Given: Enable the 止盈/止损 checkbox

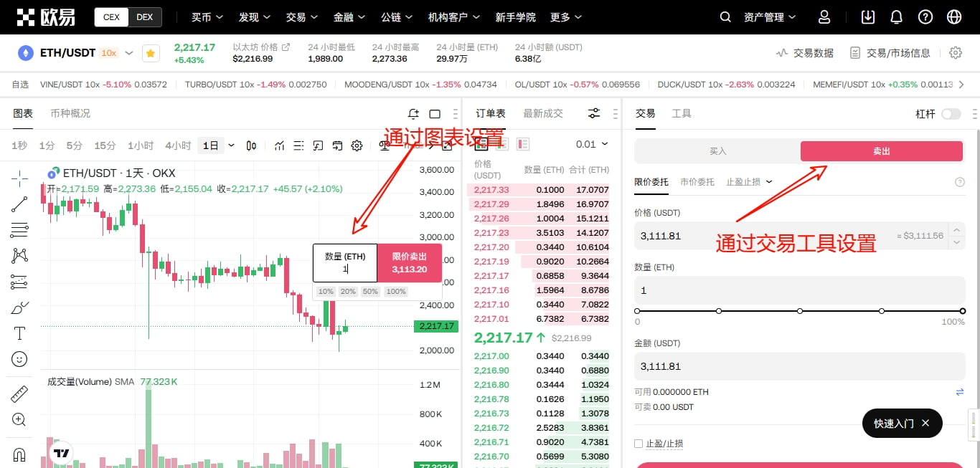Looking at the screenshot, I should tap(639, 444).
